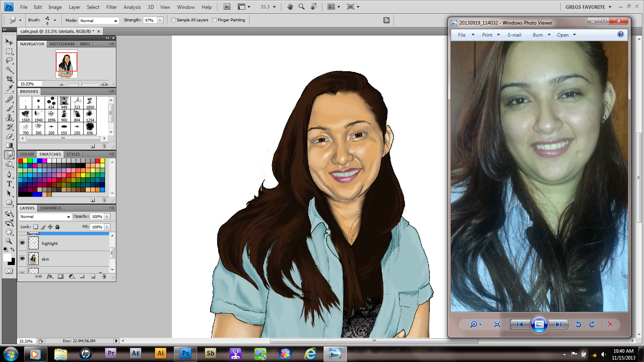Image resolution: width=644 pixels, height=362 pixels.
Task: Open the layer blend mode dropdown
Action: coord(45,217)
